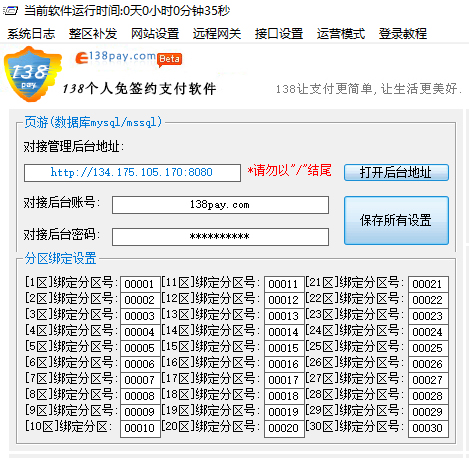Select the 30区 binding field 00030
Screen dimensions: 469x458
point(428,428)
